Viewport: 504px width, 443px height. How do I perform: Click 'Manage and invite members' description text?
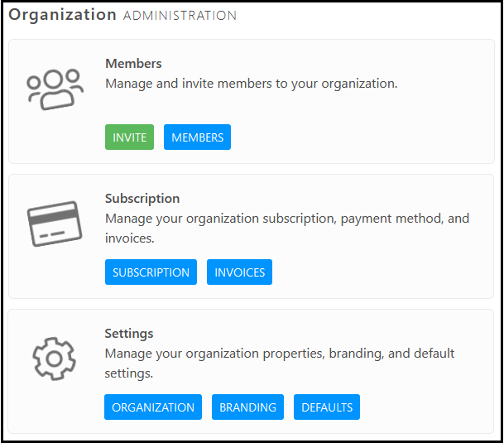click(x=252, y=84)
